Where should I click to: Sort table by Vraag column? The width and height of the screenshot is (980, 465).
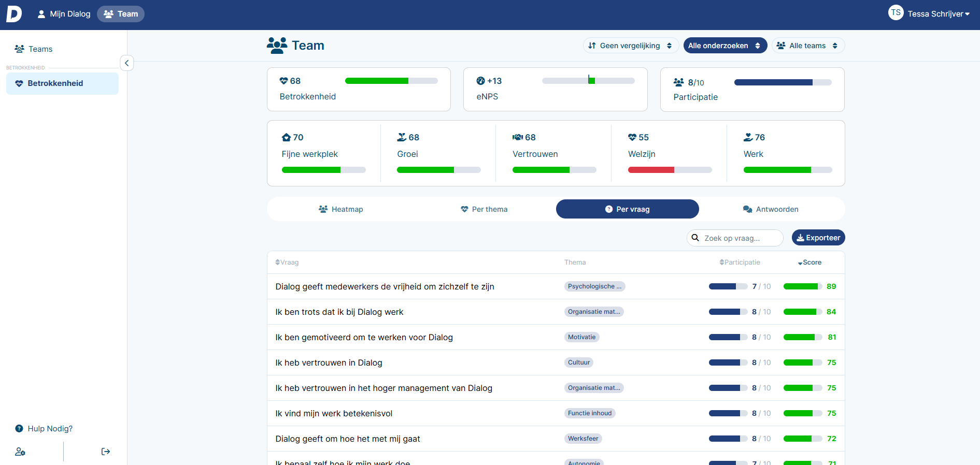pyautogui.click(x=287, y=263)
